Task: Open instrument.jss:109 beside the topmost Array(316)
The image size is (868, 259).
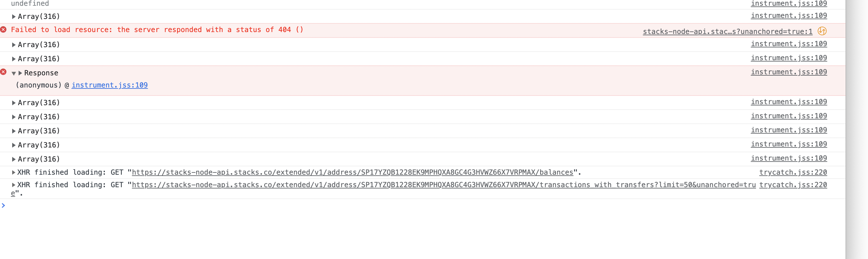Action: (789, 15)
